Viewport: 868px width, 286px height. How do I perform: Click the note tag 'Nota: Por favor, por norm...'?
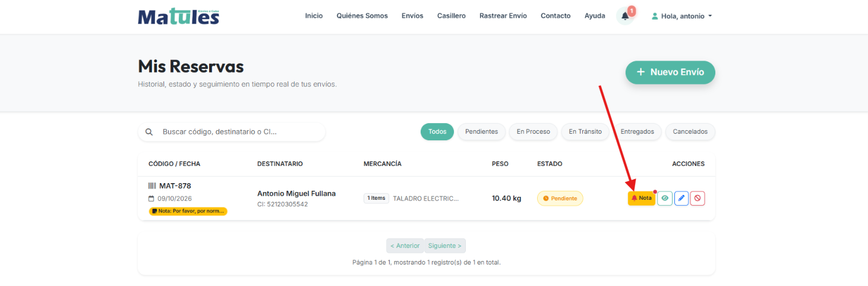(188, 211)
